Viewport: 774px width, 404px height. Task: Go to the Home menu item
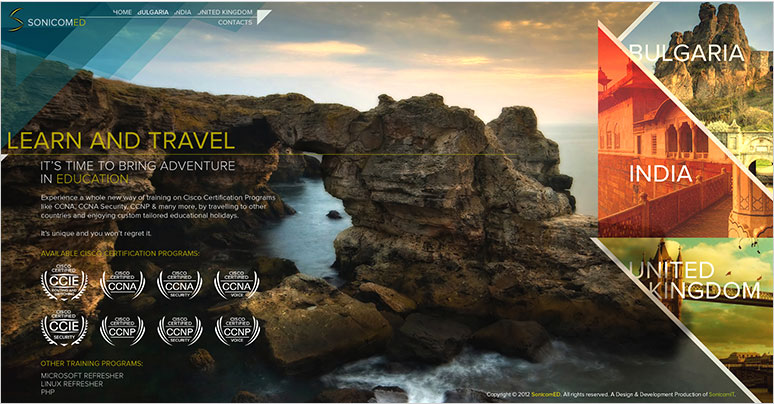[x=122, y=12]
